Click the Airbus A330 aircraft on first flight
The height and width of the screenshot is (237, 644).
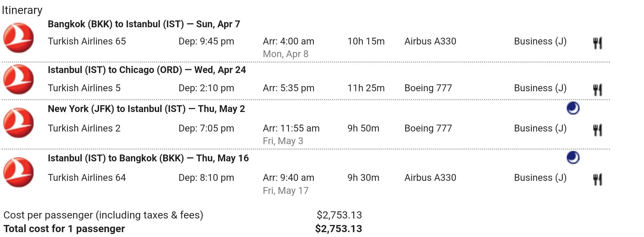coord(430,41)
